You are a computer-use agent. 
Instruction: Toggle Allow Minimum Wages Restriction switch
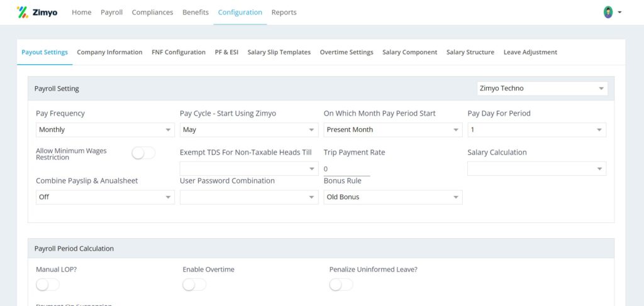coord(143,153)
